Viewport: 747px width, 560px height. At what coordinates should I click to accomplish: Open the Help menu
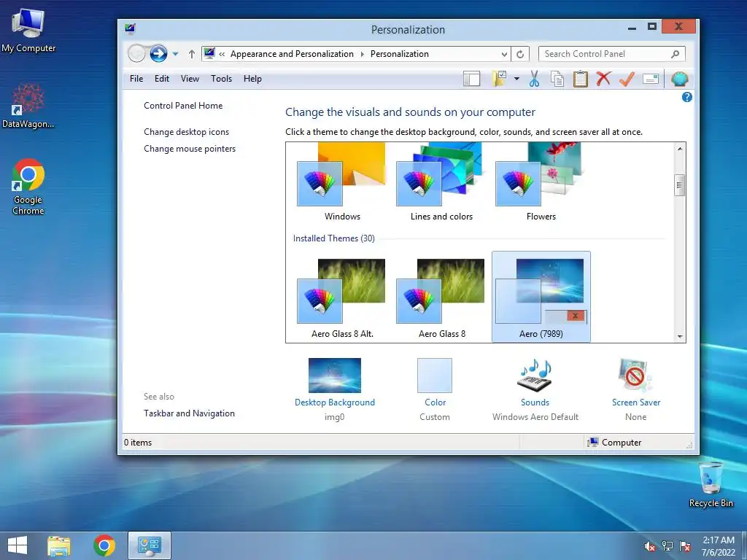(x=252, y=79)
